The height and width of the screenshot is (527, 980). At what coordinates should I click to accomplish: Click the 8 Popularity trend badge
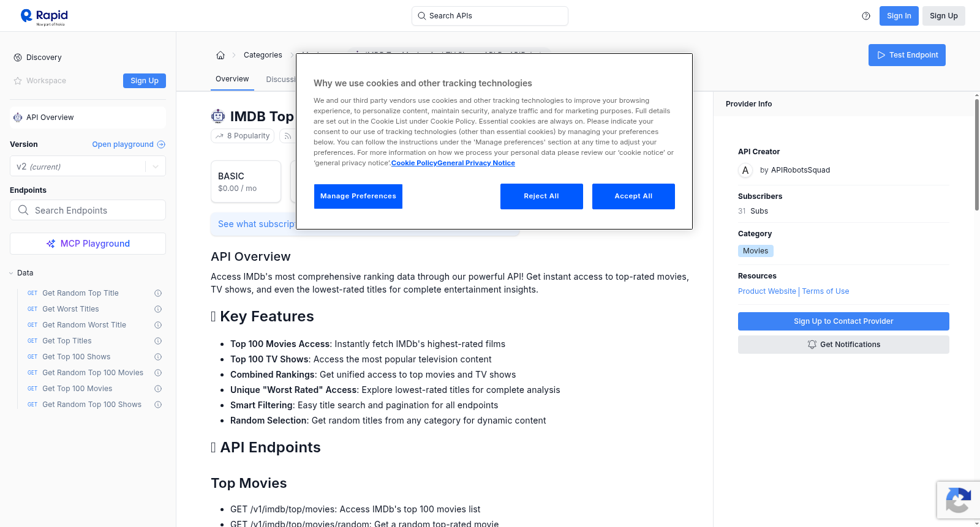243,136
